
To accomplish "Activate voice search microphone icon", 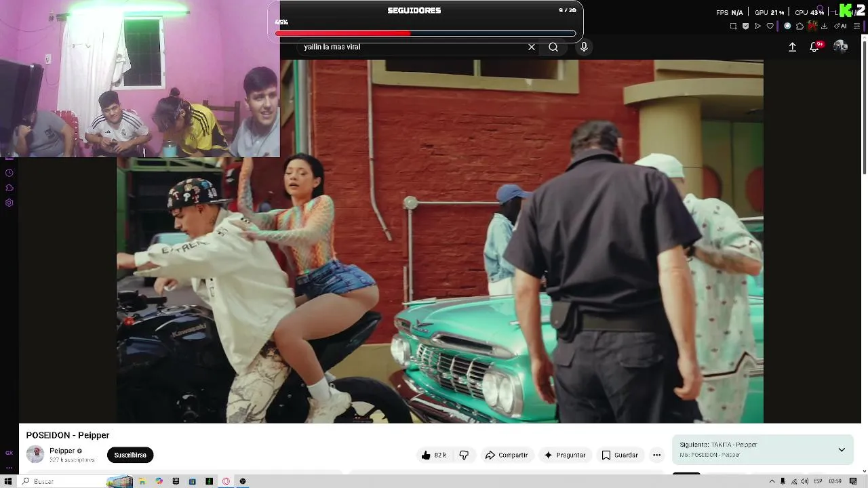I will [x=584, y=47].
